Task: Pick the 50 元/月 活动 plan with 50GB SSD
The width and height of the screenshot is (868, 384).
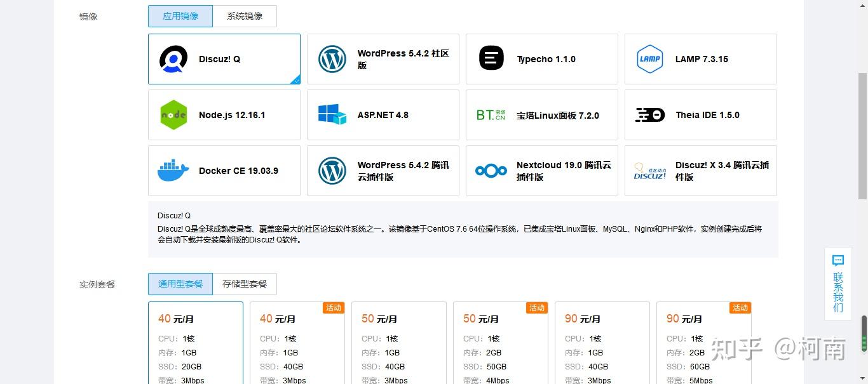Action: (x=501, y=343)
